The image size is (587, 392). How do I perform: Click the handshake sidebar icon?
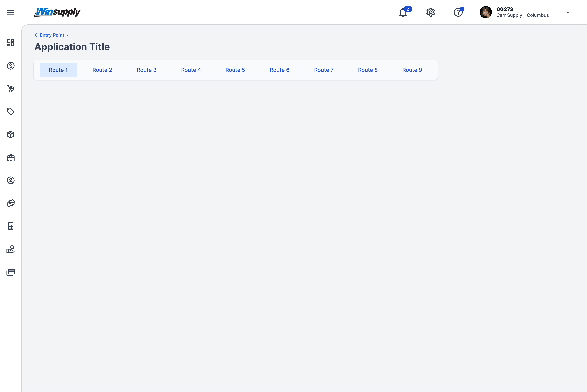tap(11, 203)
